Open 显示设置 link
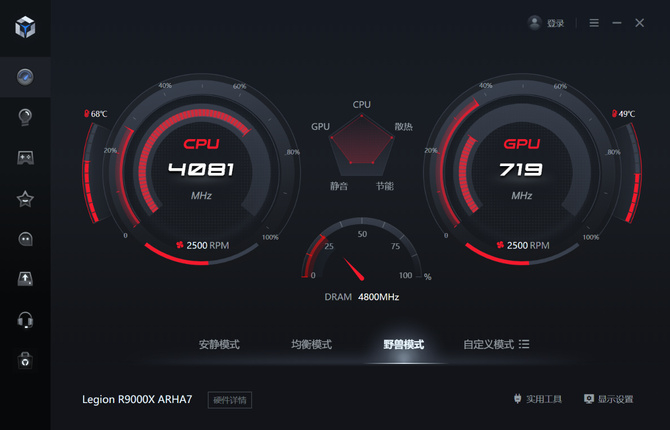This screenshot has height=430, width=670. point(608,399)
